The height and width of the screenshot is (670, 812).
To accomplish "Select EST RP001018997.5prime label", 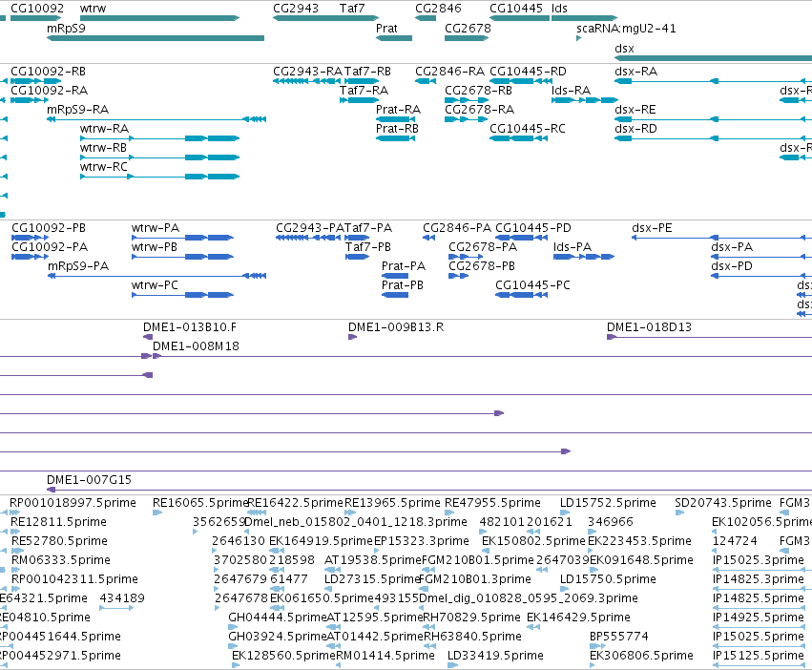I will (73, 503).
